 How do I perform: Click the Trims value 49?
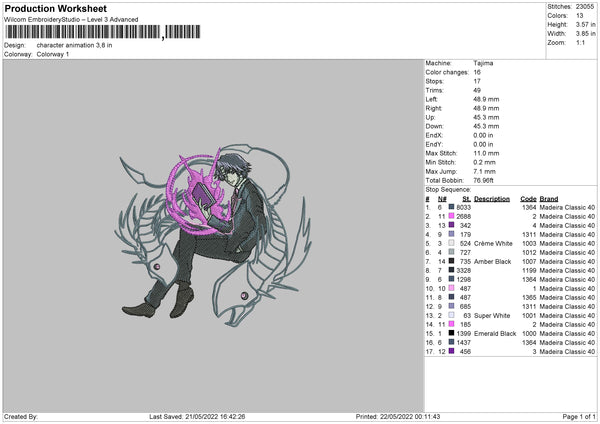(477, 90)
